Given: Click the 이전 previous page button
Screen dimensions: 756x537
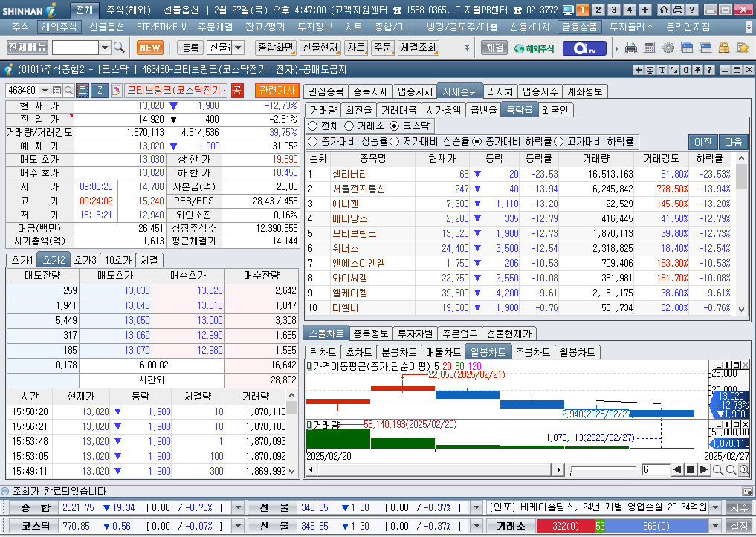Looking at the screenshot, I should click(703, 142).
